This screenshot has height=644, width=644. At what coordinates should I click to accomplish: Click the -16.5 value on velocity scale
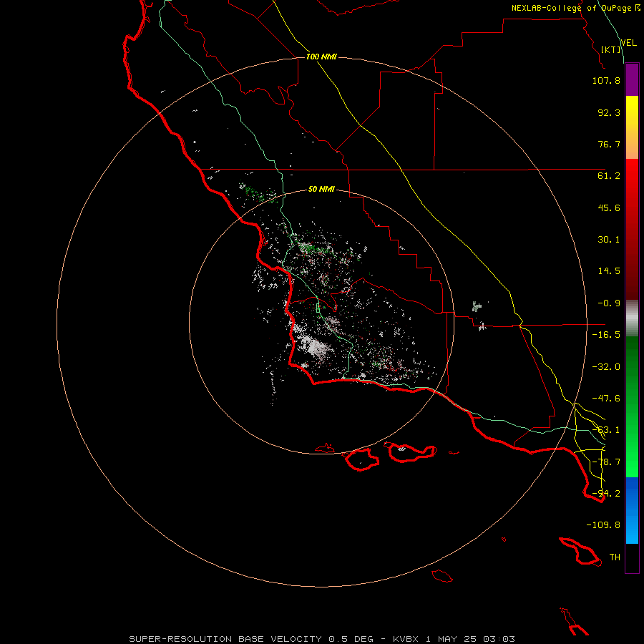point(606,335)
